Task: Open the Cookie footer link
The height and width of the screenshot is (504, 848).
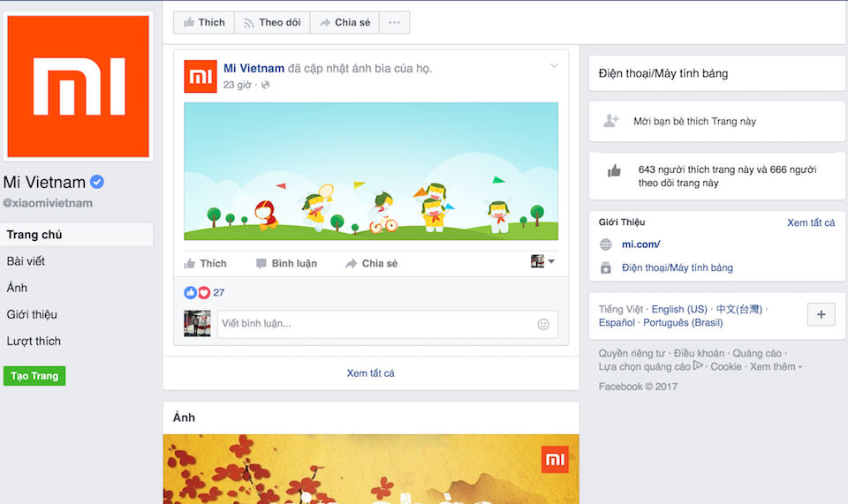Action: pyautogui.click(x=726, y=366)
